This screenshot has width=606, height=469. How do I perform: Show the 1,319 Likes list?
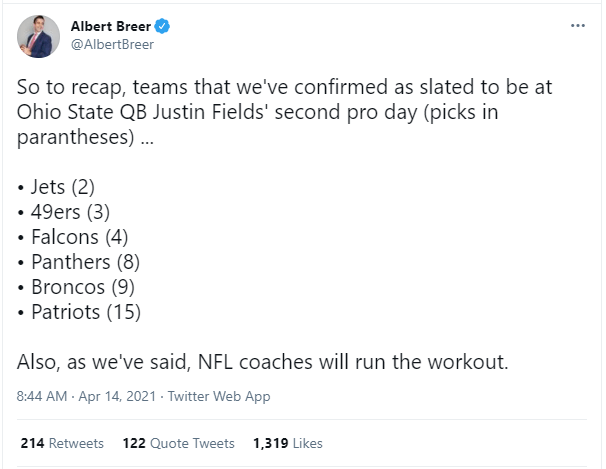(x=287, y=443)
